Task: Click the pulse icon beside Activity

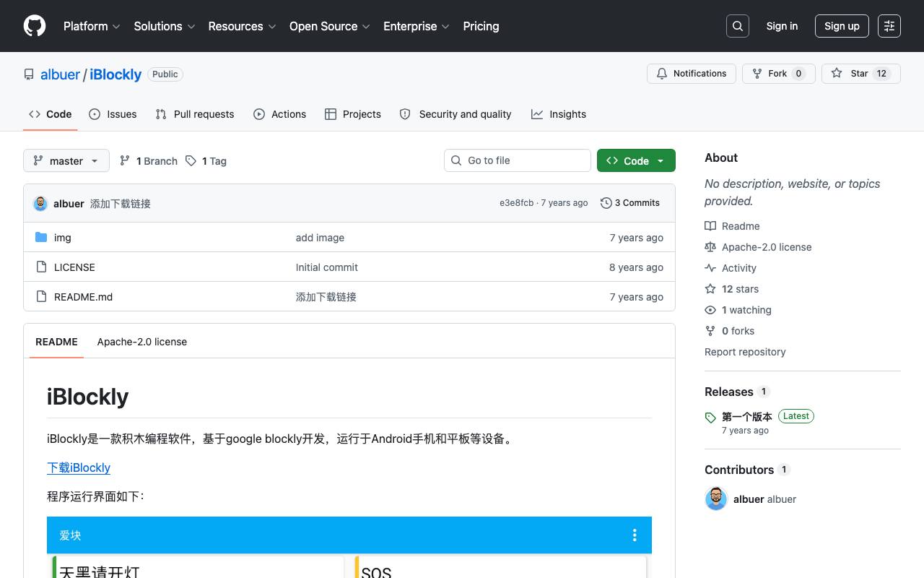Action: click(710, 268)
